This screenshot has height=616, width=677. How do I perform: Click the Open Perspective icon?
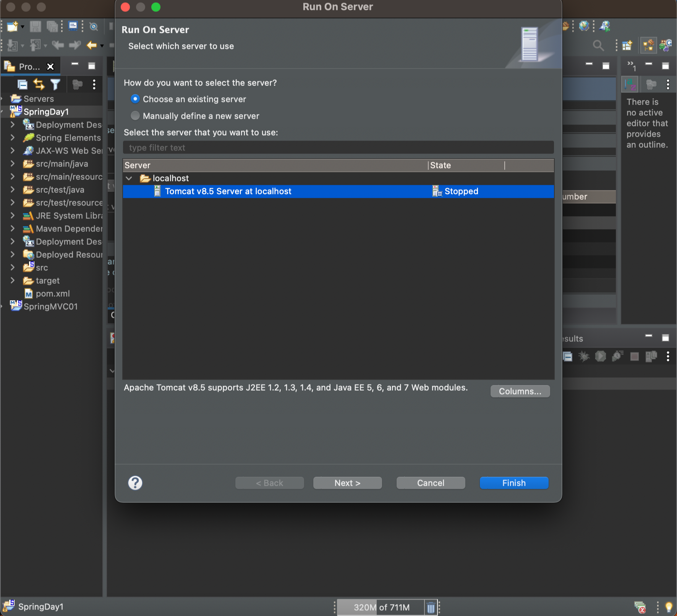[x=627, y=46]
